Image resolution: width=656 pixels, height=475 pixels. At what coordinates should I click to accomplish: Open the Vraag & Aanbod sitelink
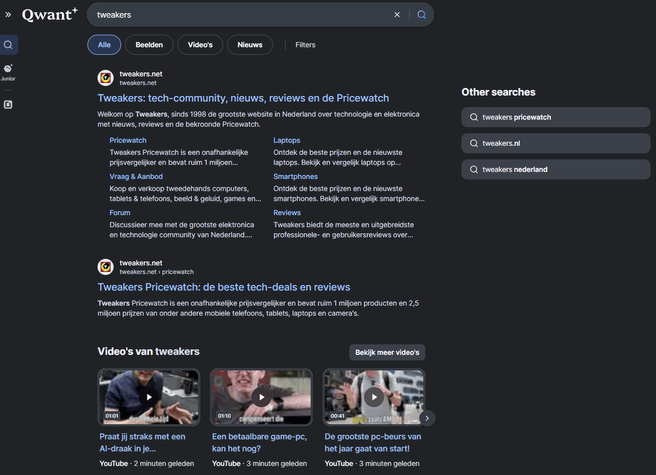pyautogui.click(x=136, y=177)
